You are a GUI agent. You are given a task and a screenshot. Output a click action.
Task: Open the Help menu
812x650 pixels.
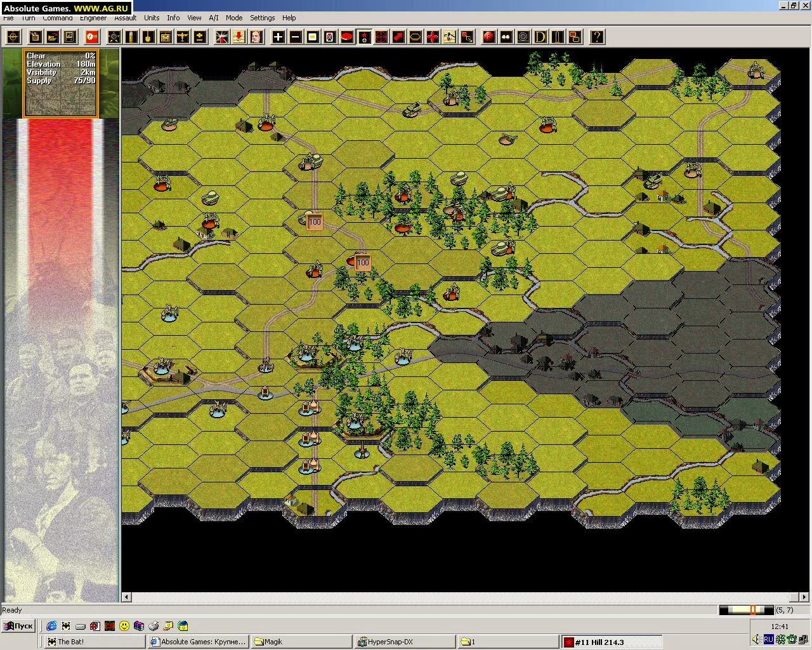[x=289, y=18]
